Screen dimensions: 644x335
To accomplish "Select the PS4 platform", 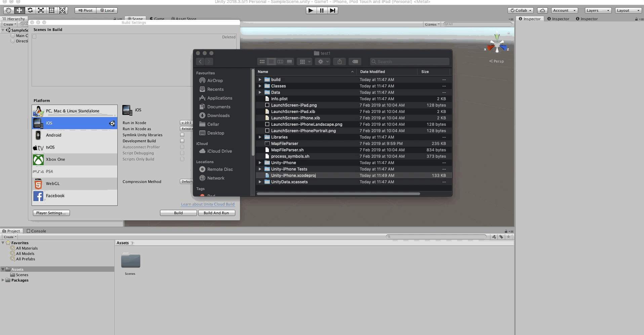I will click(75, 172).
